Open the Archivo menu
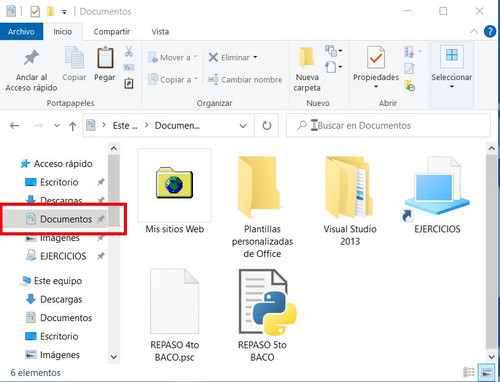 click(21, 32)
